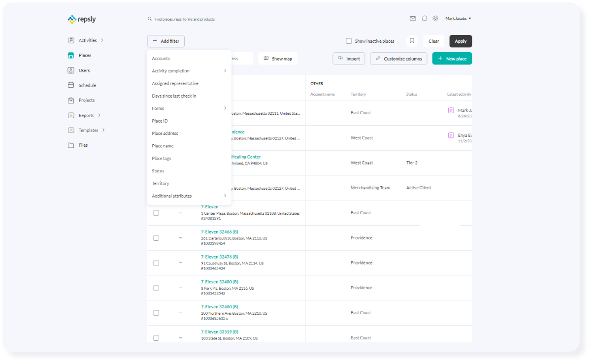Open the settings gear icon
Screen dimensions: 592x364
[435, 19]
